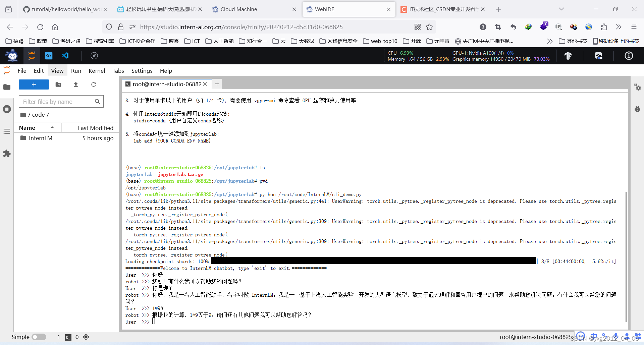Open the Settings menu

pos(142,71)
